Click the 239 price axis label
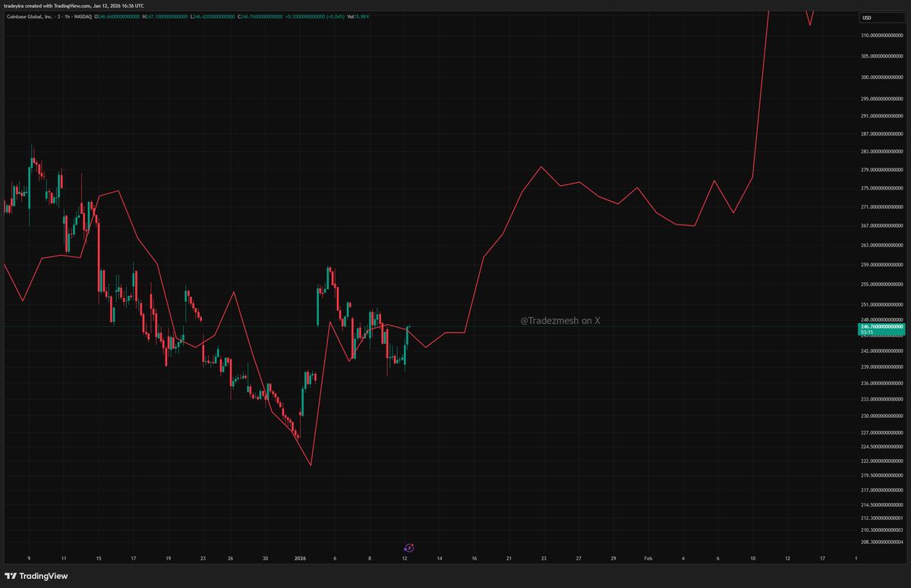Screen dimensions: 911x588 (x=881, y=367)
